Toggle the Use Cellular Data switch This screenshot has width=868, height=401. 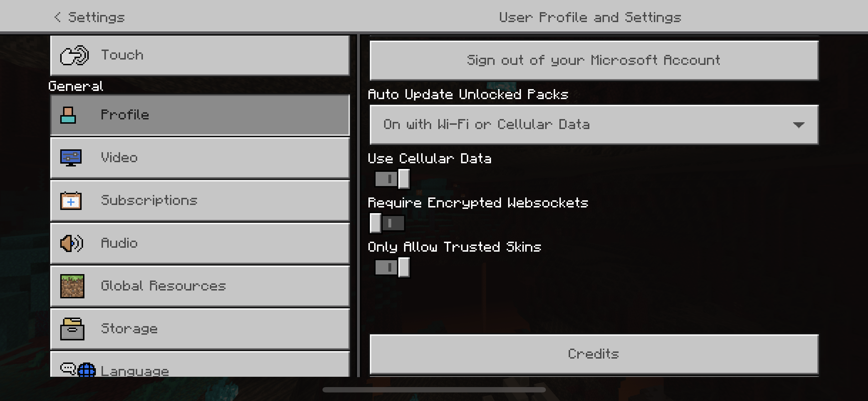(x=392, y=179)
